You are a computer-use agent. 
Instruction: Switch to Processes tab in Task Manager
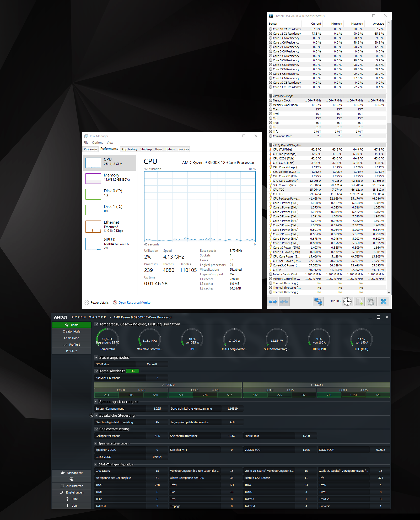(90, 149)
